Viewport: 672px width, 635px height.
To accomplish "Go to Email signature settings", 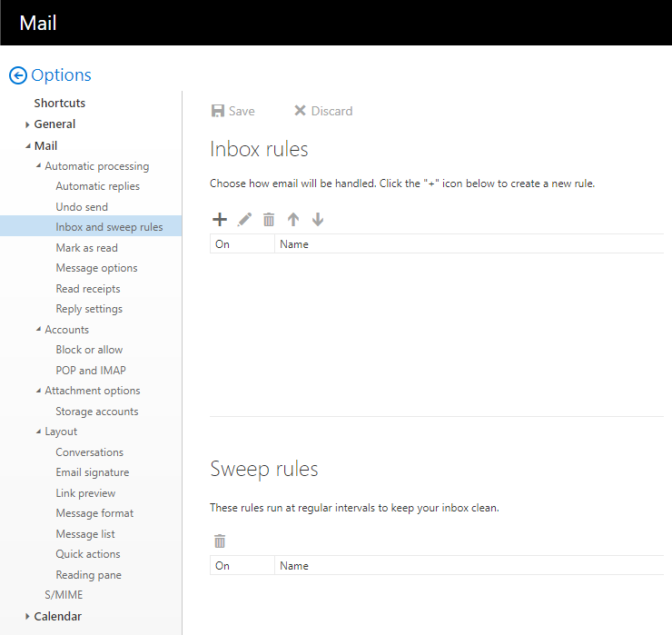I will coord(92,472).
